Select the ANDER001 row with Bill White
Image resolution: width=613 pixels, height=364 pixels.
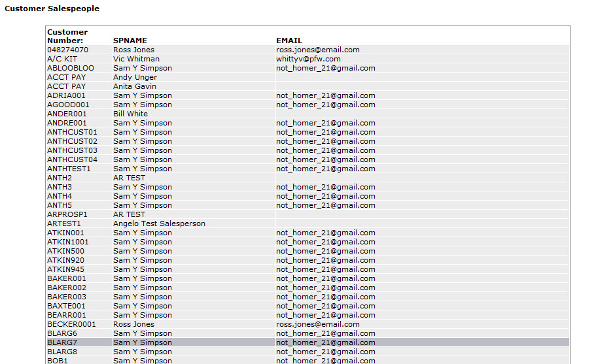point(307,114)
